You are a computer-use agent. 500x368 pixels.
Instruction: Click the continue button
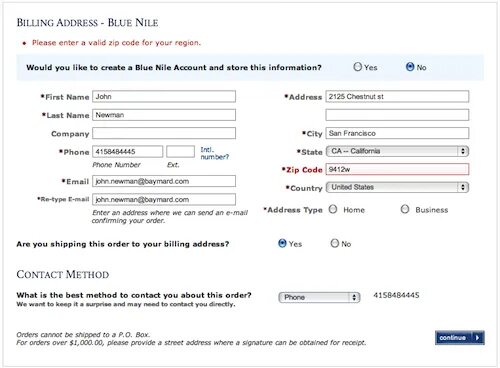pyautogui.click(x=460, y=338)
